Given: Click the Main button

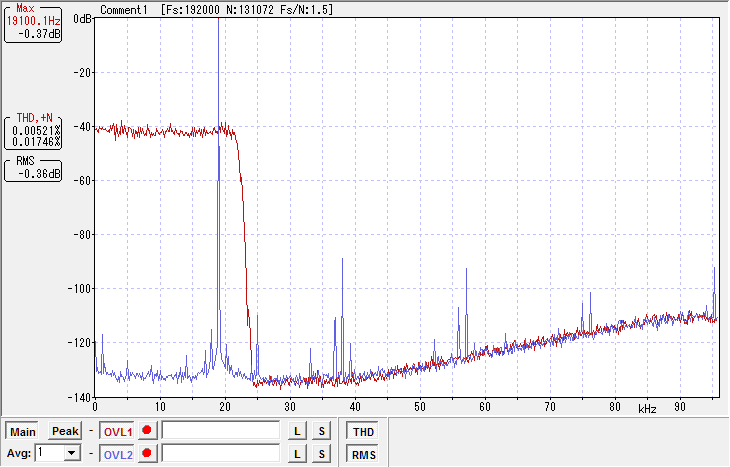Looking at the screenshot, I should (23, 432).
